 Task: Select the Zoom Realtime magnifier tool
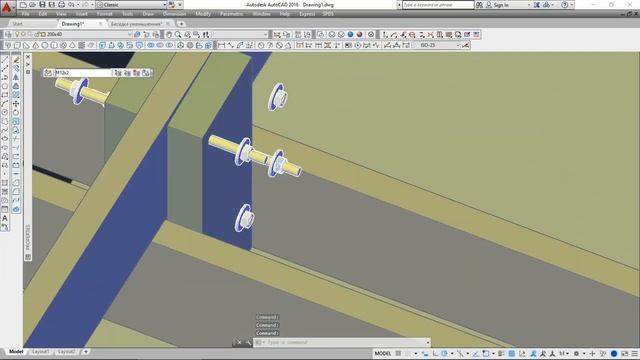coord(178,35)
